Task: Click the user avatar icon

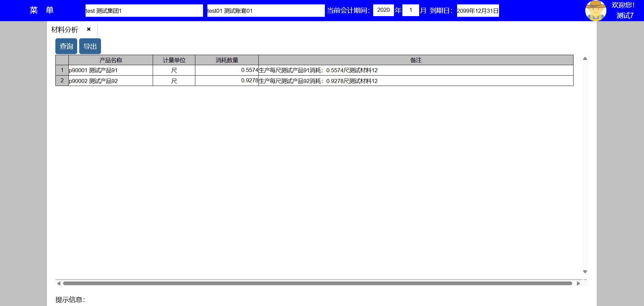Action: pyautogui.click(x=595, y=10)
